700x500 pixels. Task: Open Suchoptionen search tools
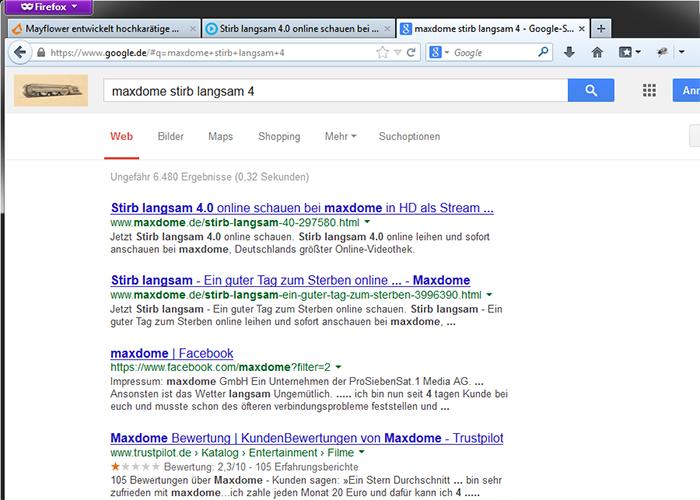(x=409, y=137)
